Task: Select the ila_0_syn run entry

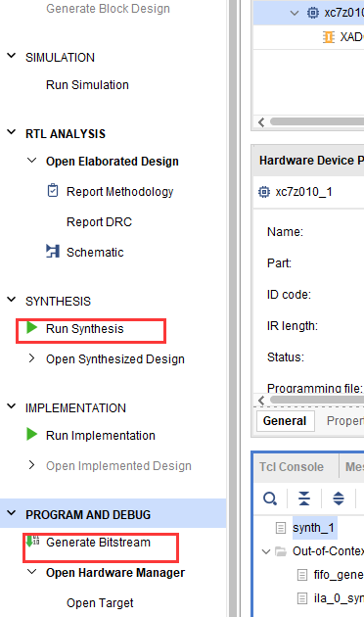Action: [339, 598]
